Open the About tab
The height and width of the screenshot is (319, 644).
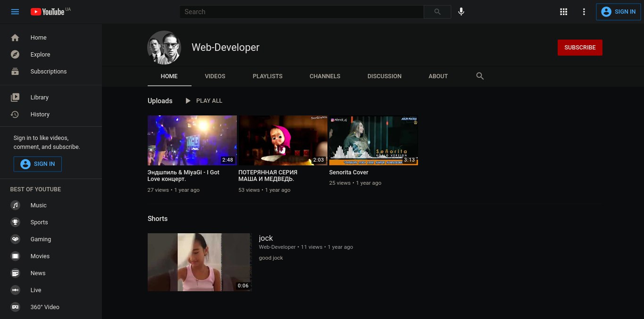pos(438,76)
